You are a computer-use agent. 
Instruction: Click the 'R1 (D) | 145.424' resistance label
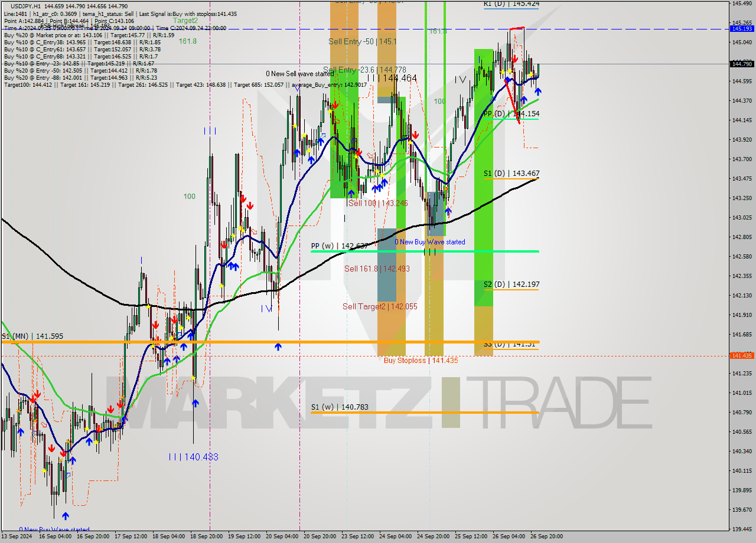point(511,4)
